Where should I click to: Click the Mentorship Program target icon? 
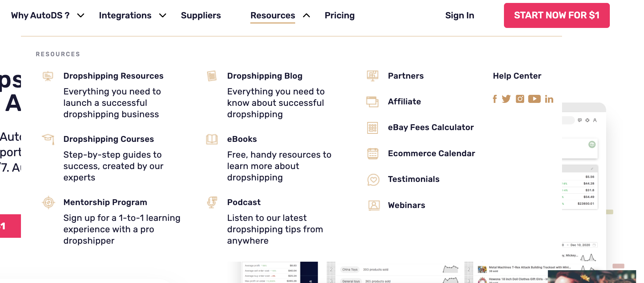point(48,203)
